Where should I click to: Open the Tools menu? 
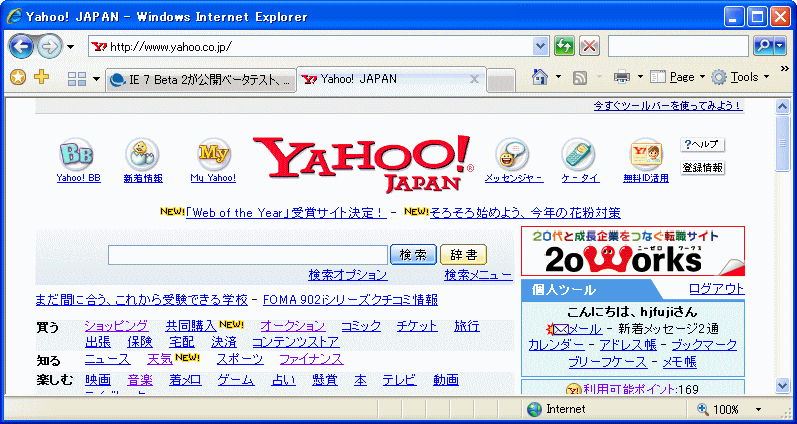[x=740, y=77]
